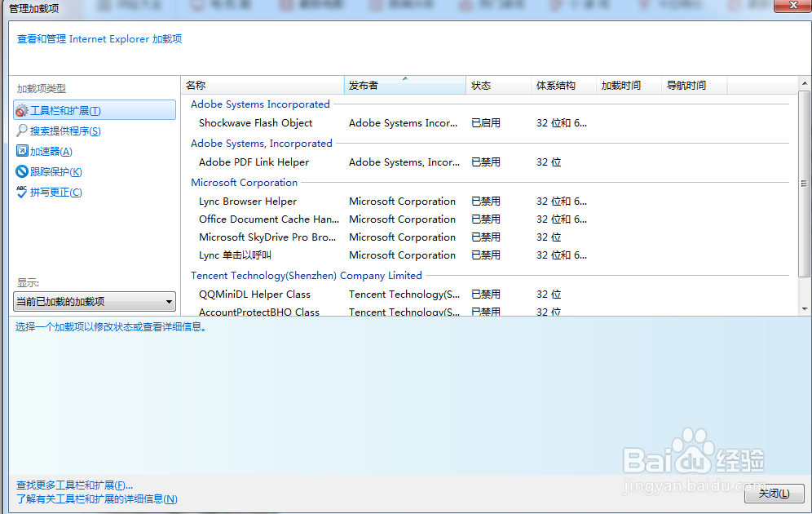
Task: Sort by 状态 column header
Action: tap(499, 86)
